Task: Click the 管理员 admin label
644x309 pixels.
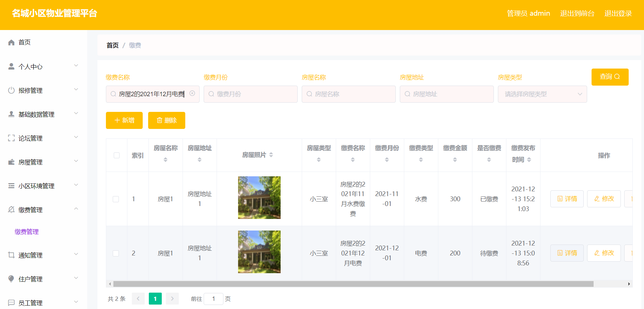Action: coord(529,13)
